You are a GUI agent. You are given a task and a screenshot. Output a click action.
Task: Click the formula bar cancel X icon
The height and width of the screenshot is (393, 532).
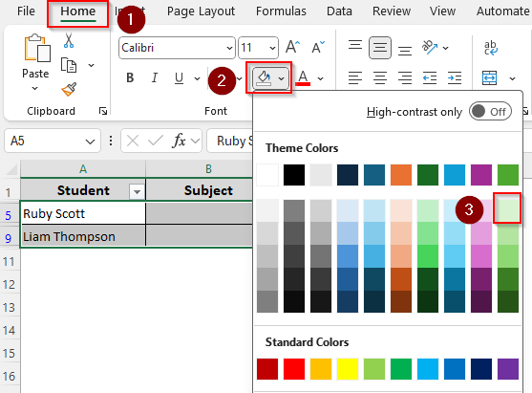(133, 141)
